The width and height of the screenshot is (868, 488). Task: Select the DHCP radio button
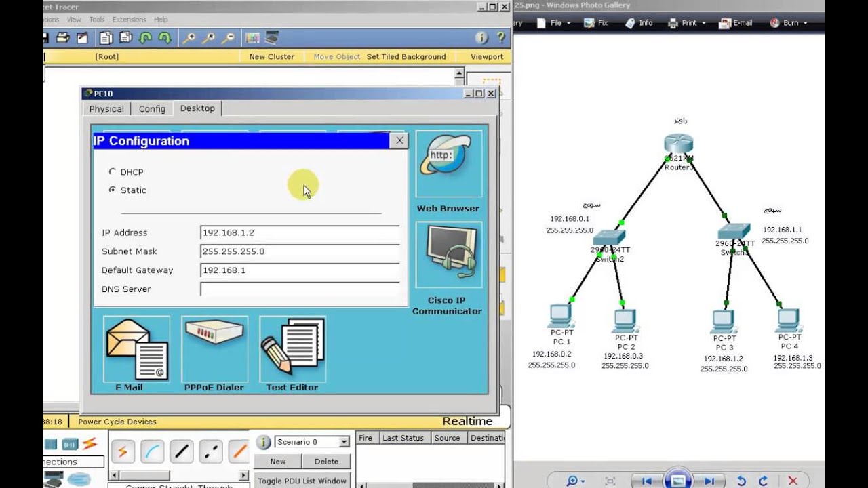[113, 171]
